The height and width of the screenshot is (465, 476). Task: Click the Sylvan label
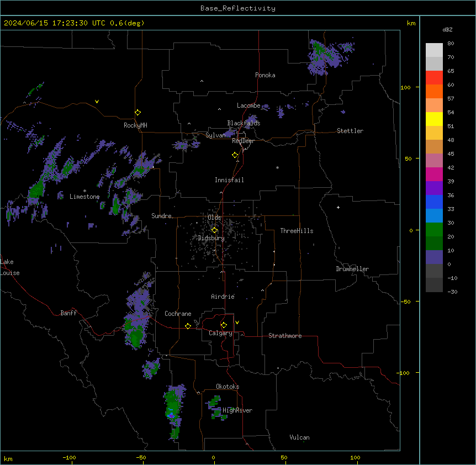click(215, 135)
